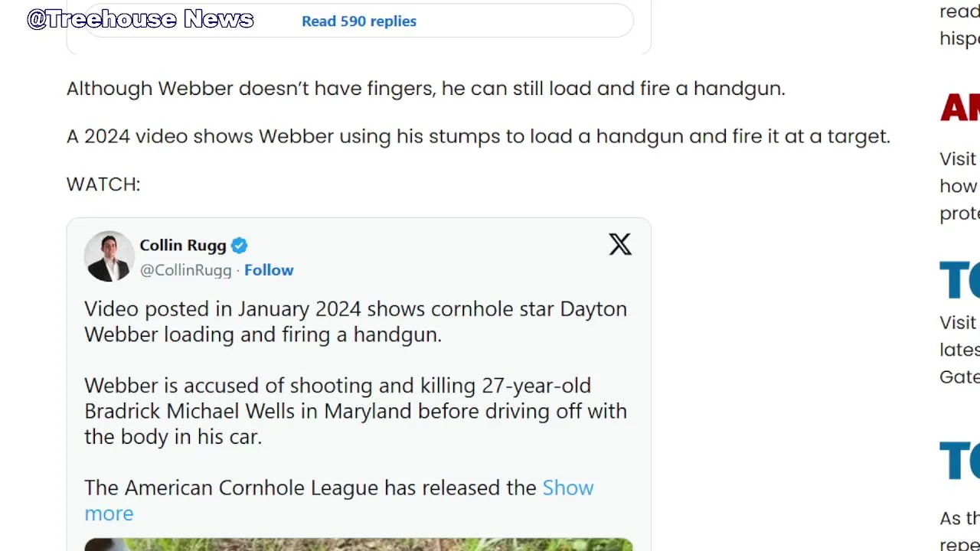This screenshot has width=980, height=551.
Task: Click the WATCH: label above the tweet
Action: pyautogui.click(x=103, y=184)
